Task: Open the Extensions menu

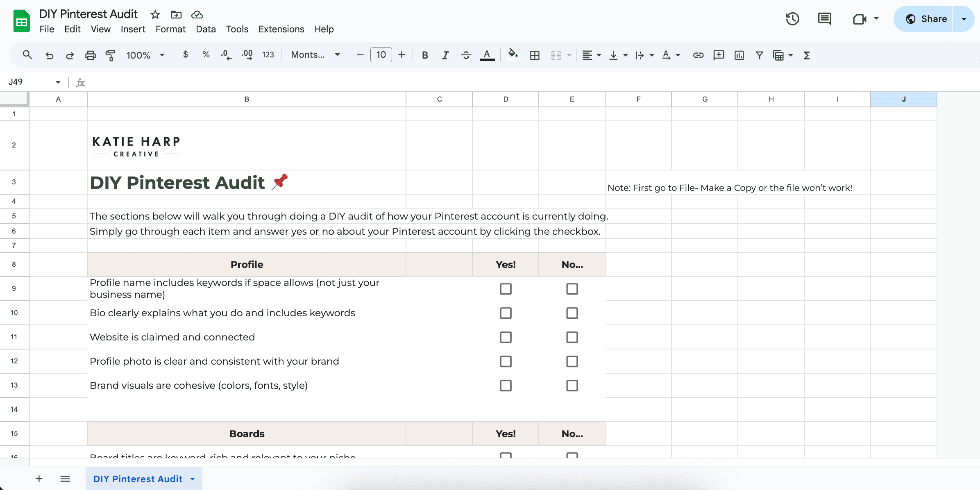Action: pos(281,29)
